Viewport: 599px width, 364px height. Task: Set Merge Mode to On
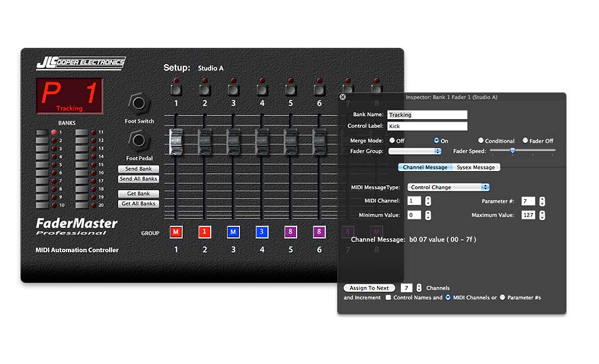point(436,140)
